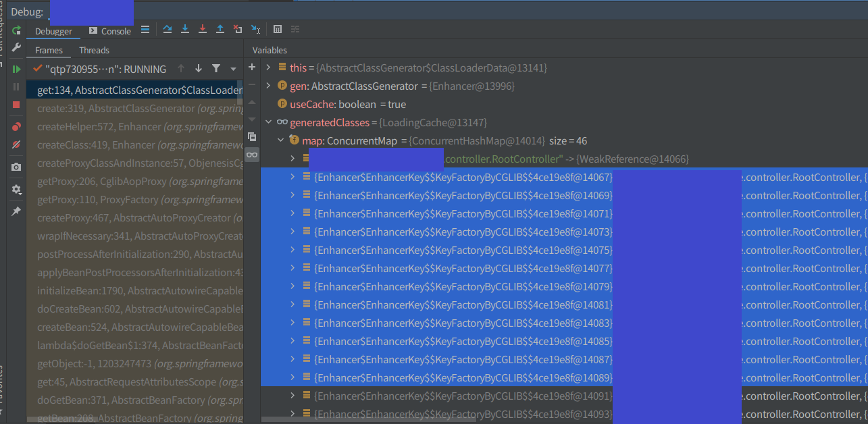Step into the method
This screenshot has width=868, height=424.
(x=185, y=30)
